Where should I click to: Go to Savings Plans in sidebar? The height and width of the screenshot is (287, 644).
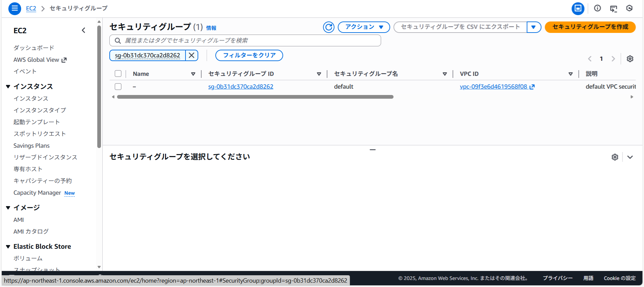32,146
